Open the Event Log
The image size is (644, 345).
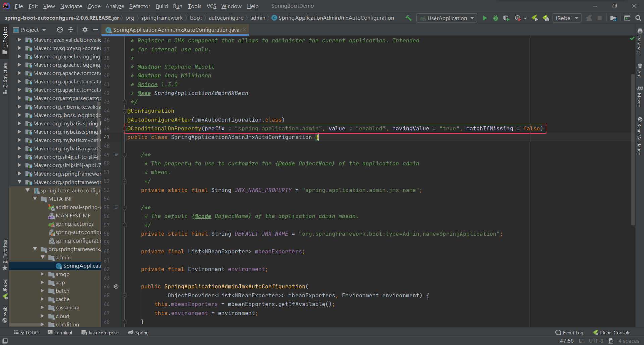tap(569, 333)
